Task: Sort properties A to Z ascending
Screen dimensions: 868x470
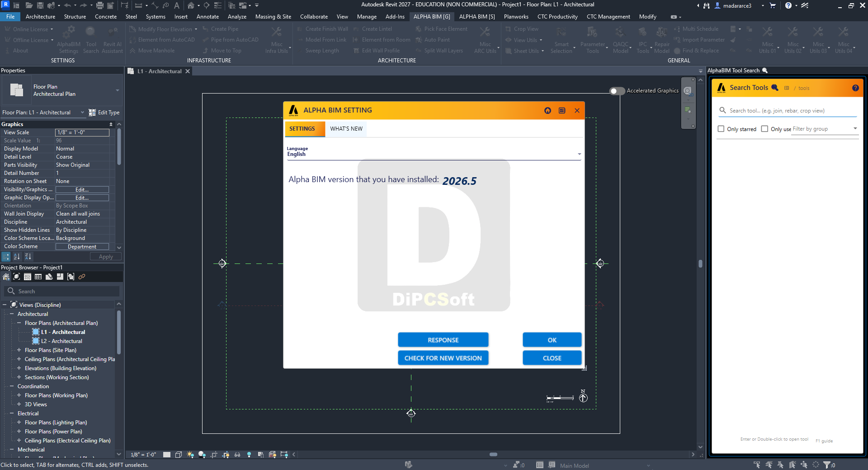Action: 17,257
